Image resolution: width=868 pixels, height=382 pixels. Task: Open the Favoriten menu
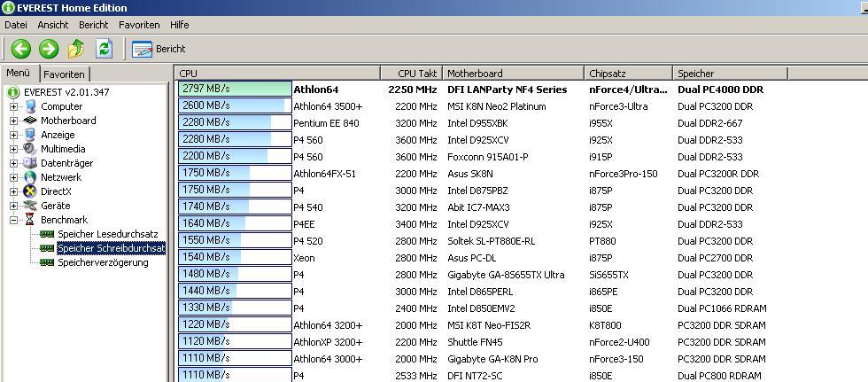139,25
